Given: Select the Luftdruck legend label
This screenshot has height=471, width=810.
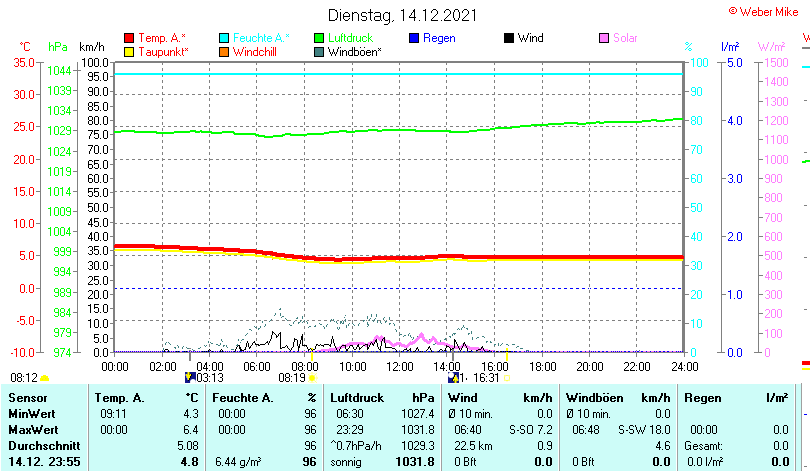Looking at the screenshot, I should pyautogui.click(x=350, y=38).
